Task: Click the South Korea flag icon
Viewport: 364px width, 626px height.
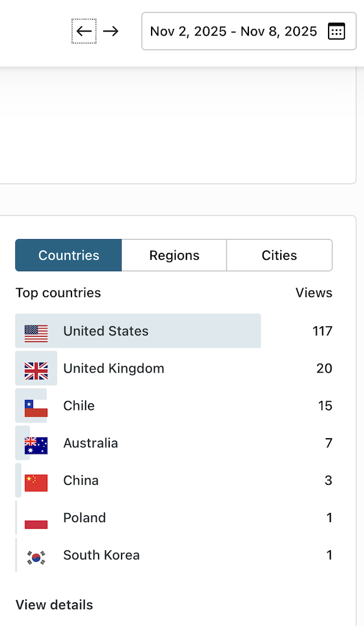Action: [36, 557]
